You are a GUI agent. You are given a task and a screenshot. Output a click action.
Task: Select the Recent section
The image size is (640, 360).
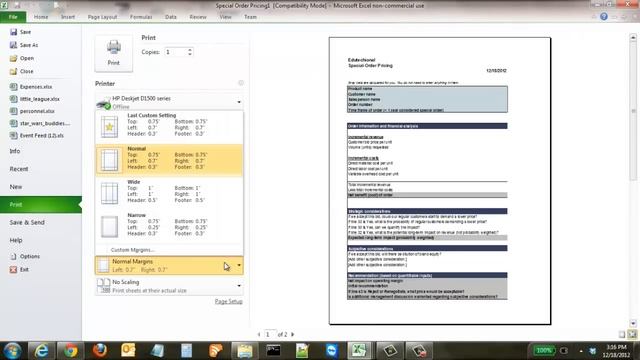point(19,169)
